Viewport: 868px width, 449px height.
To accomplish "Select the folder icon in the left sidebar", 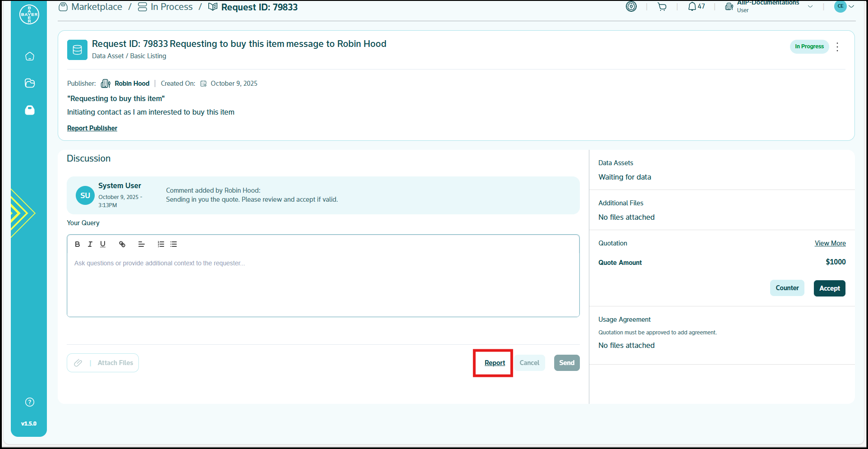I will [x=29, y=83].
